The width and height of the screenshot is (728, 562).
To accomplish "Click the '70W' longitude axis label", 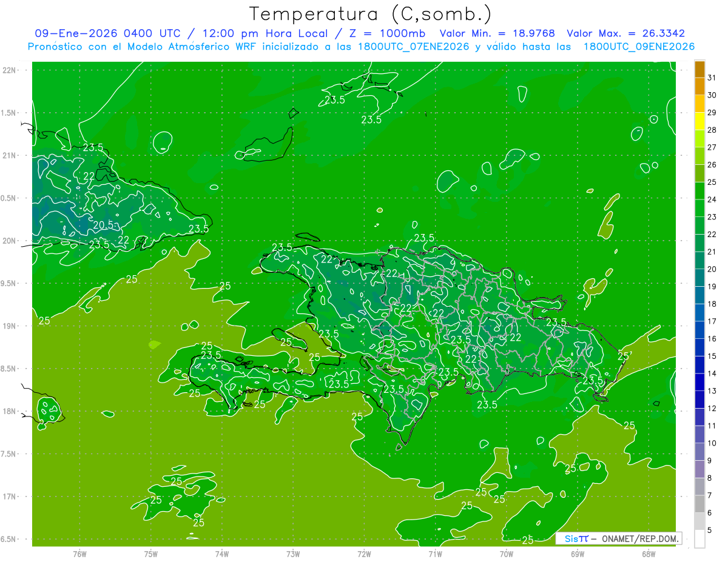I will (507, 554).
